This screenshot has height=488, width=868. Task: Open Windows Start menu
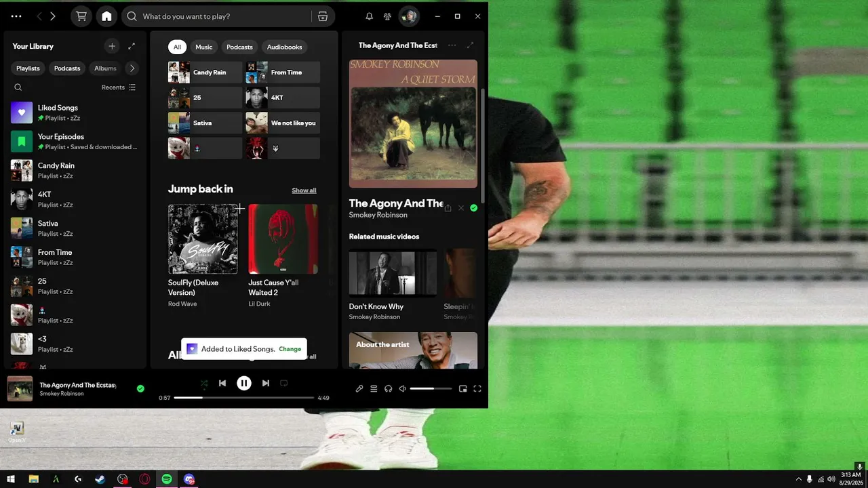[x=11, y=479]
